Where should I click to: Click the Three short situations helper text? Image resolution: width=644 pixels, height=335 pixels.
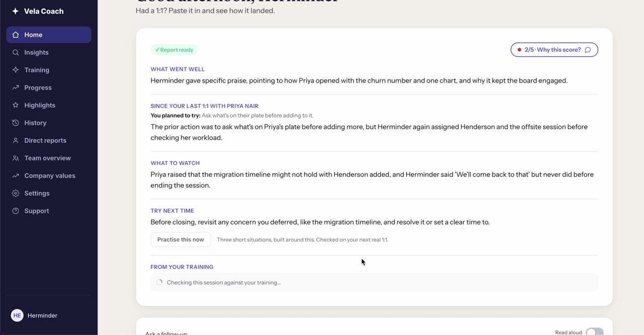click(x=302, y=239)
